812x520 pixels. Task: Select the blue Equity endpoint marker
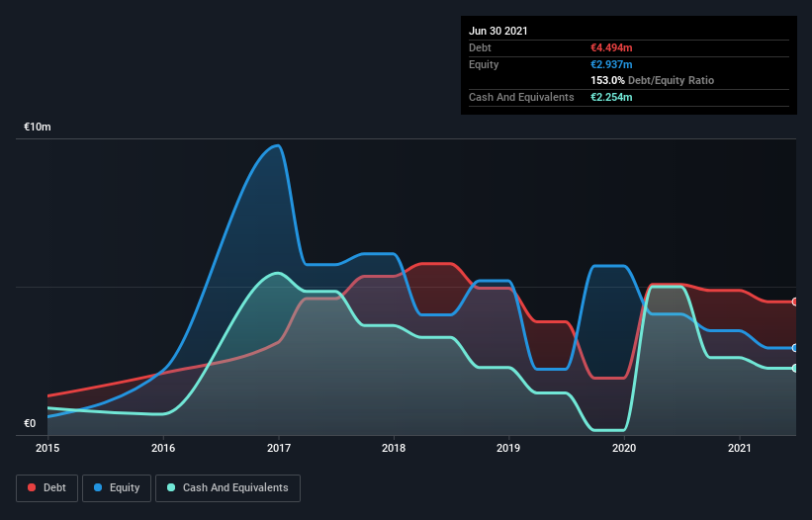[x=795, y=348]
